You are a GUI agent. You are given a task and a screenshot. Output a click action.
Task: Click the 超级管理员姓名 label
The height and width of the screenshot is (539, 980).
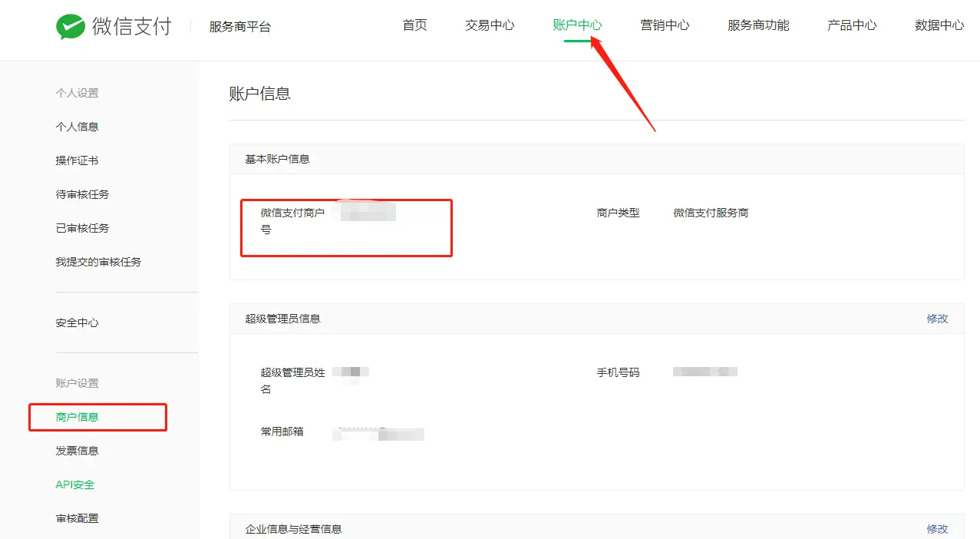pyautogui.click(x=292, y=381)
